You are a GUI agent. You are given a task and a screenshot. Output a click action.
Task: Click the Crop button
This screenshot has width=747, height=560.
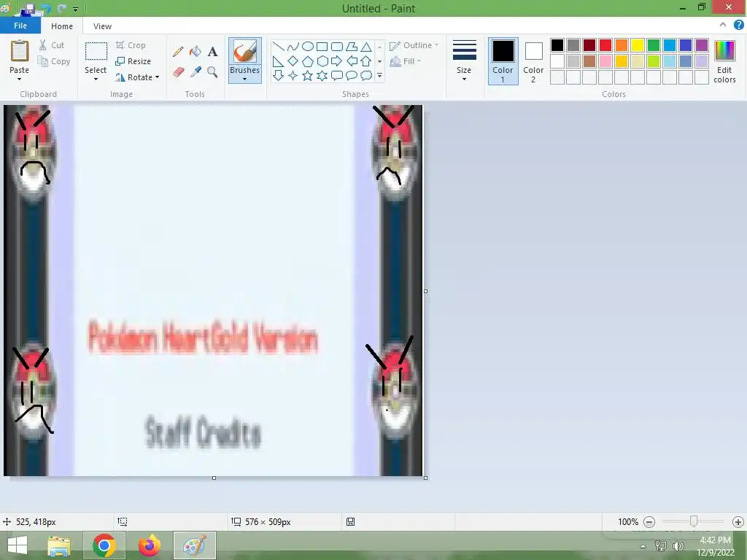(131, 45)
